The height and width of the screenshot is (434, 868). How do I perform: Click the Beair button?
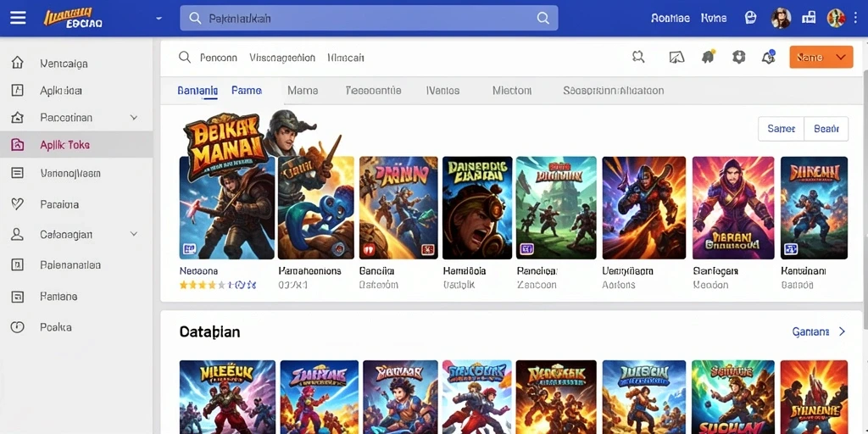pos(826,129)
